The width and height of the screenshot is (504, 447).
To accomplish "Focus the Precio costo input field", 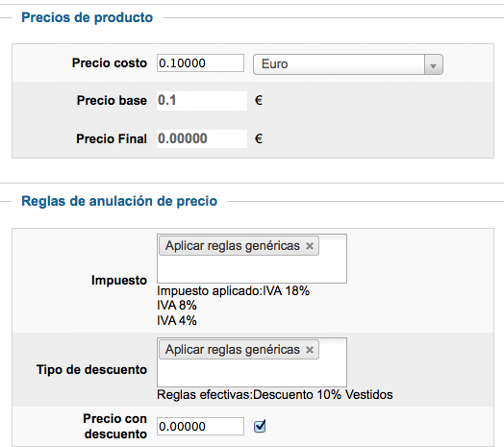I will click(200, 63).
